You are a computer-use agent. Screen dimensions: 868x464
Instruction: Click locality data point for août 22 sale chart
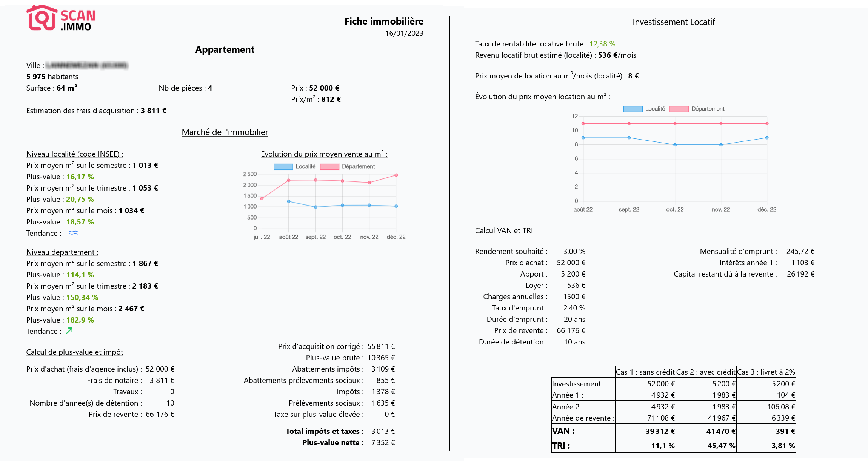click(289, 201)
